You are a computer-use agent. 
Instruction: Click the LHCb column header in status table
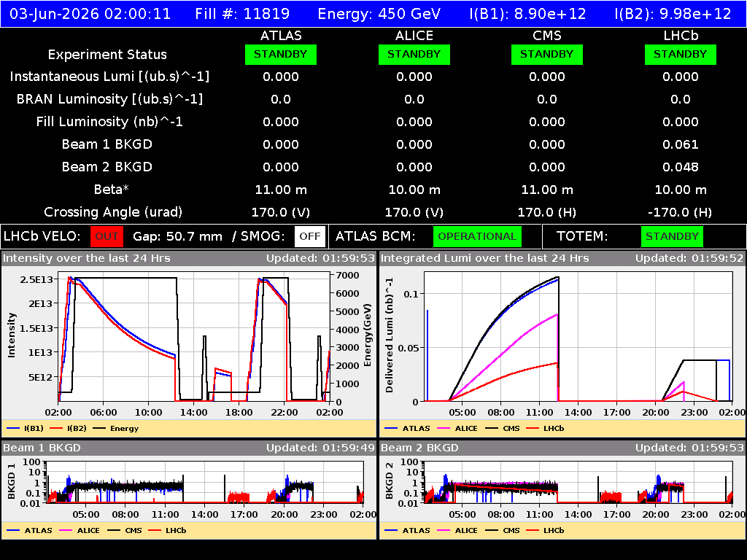[x=681, y=36]
